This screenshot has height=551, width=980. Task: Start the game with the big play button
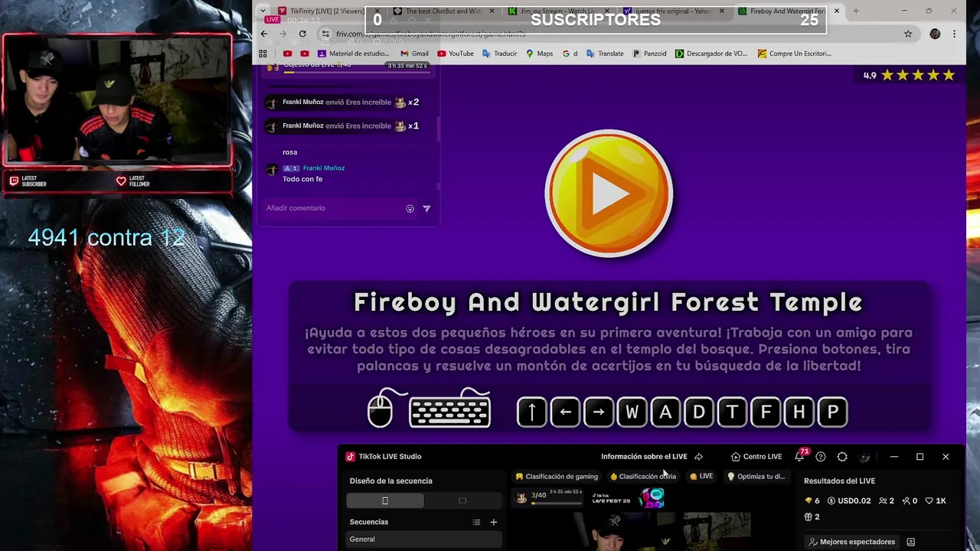coord(609,193)
